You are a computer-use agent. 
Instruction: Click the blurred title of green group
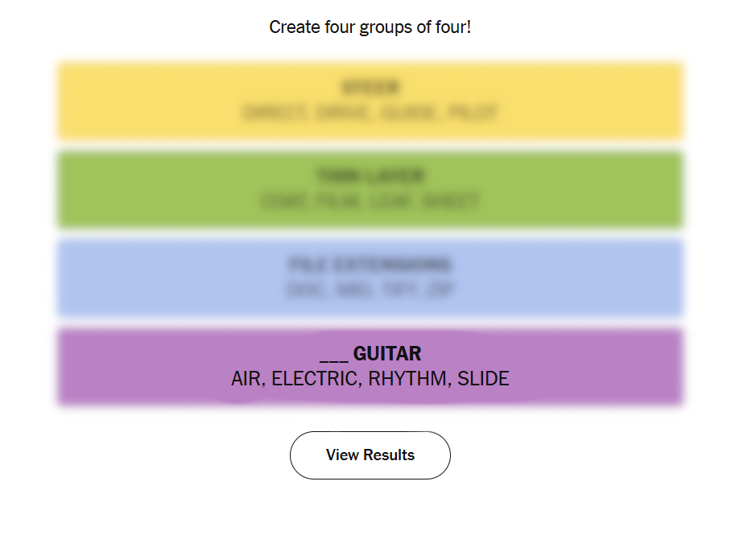tap(370, 176)
